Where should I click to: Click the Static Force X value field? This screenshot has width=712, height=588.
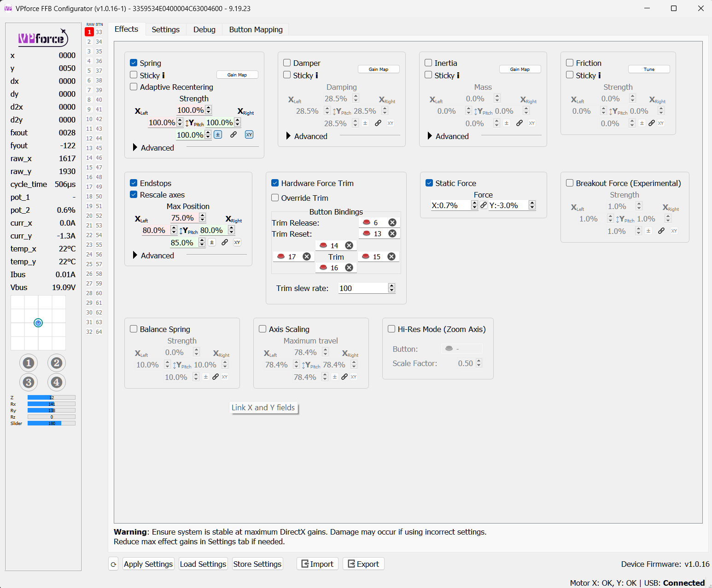tap(451, 205)
